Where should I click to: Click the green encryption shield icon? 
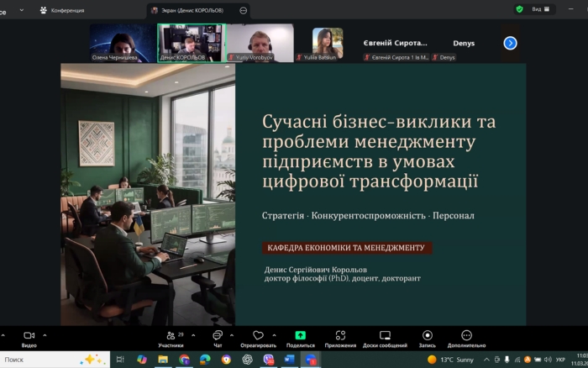[519, 9]
